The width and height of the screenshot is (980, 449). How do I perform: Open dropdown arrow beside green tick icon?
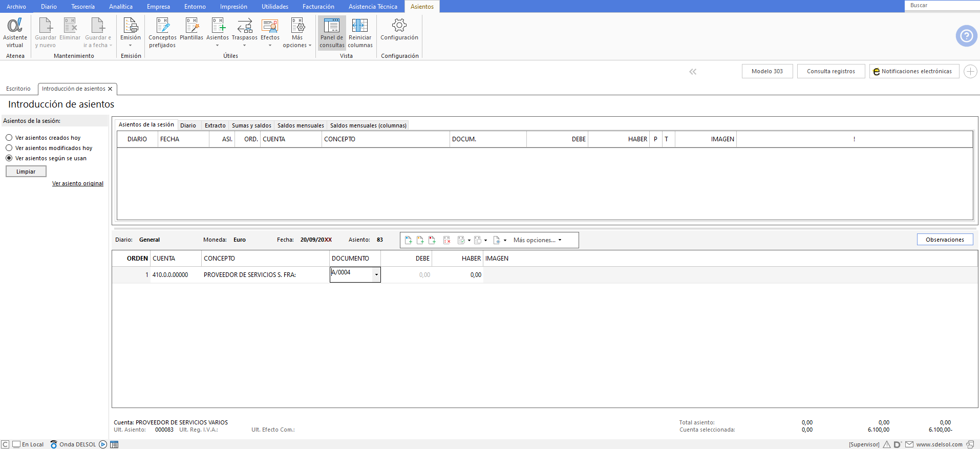(x=469, y=240)
